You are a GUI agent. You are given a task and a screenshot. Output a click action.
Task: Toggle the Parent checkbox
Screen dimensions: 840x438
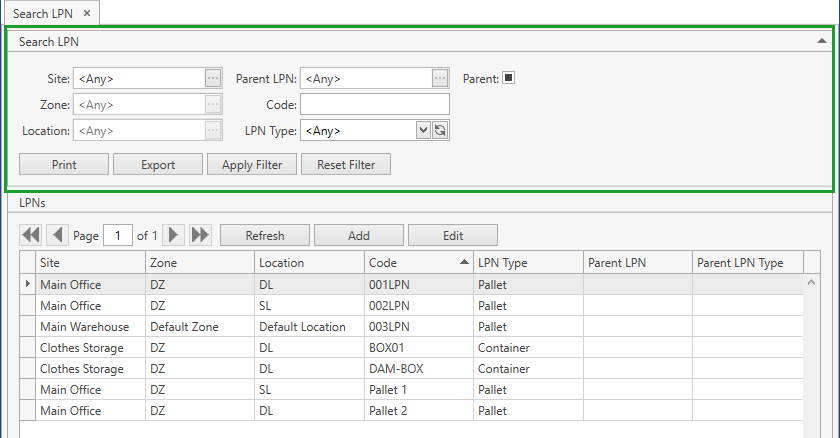point(508,78)
